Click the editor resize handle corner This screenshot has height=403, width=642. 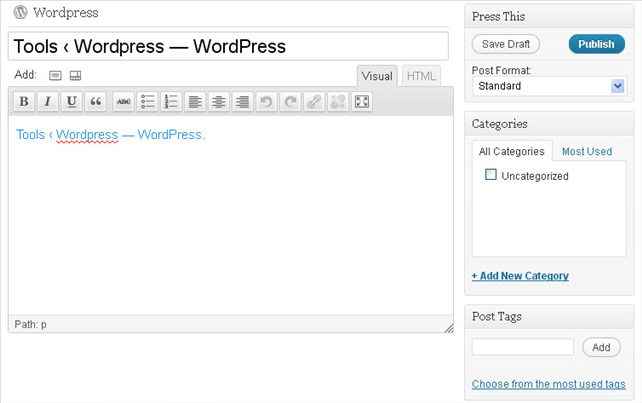[x=449, y=328]
